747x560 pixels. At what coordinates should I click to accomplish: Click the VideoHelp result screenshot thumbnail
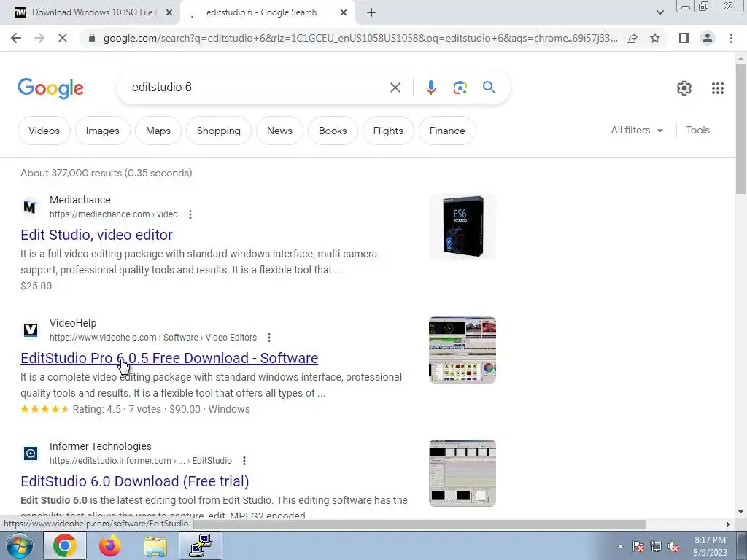click(x=462, y=350)
